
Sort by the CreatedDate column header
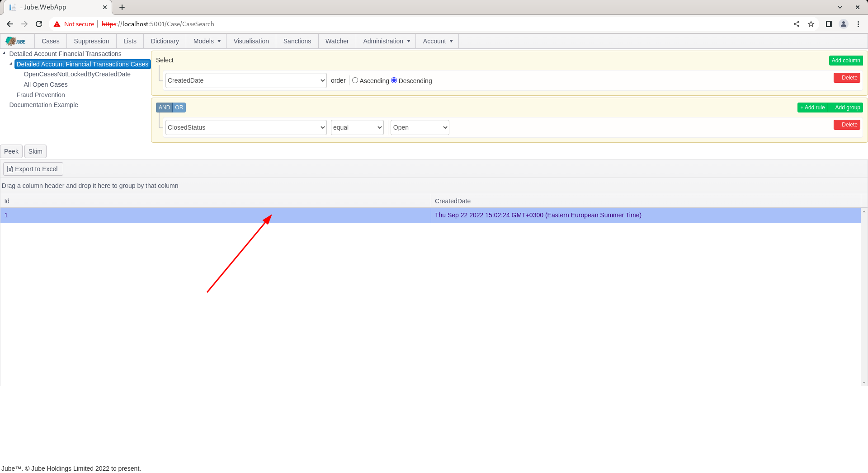point(646,201)
